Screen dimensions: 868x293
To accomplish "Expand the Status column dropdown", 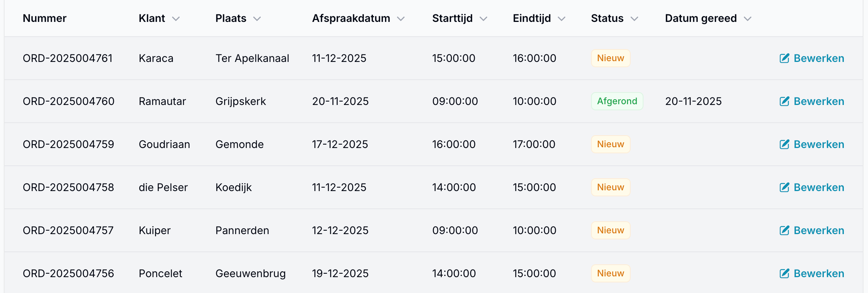I will click(634, 18).
